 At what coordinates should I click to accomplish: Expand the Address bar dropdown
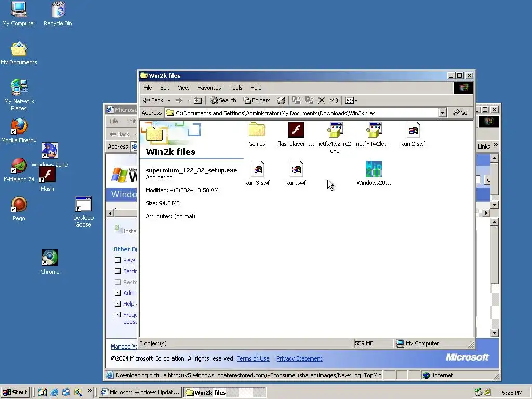(442, 113)
